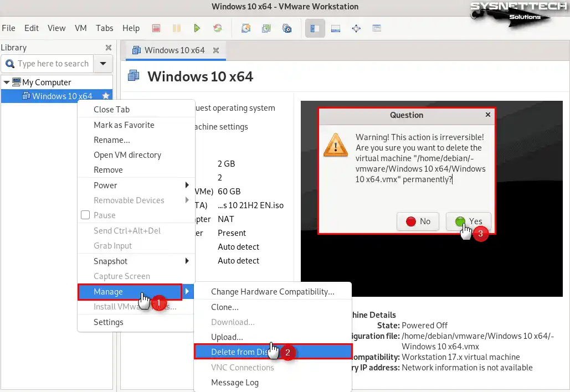Toggle the Show Library sidebar icon
Screen dimensions: 570x392
(315, 28)
